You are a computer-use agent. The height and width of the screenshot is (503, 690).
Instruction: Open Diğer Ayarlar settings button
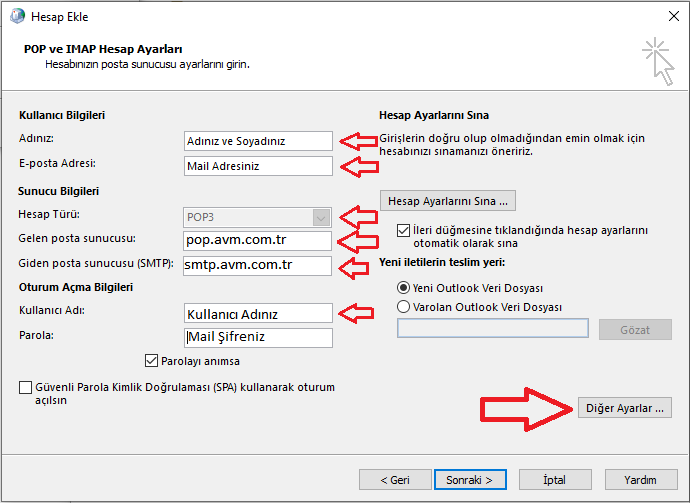(625, 408)
